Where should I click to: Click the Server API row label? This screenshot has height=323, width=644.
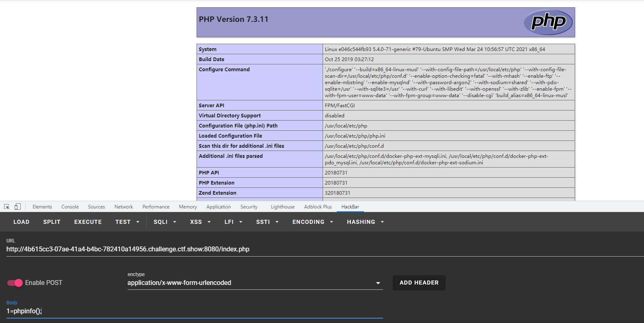click(x=212, y=105)
